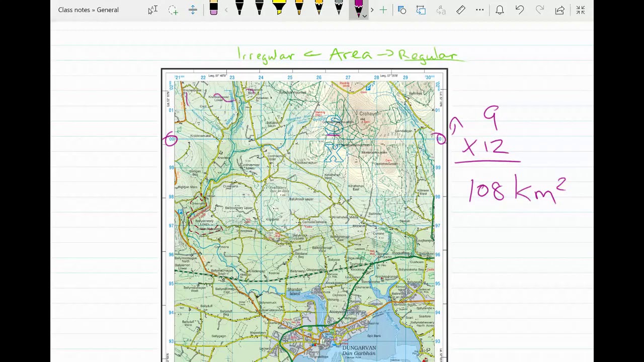
Task: Exit full screen mode
Action: click(581, 10)
